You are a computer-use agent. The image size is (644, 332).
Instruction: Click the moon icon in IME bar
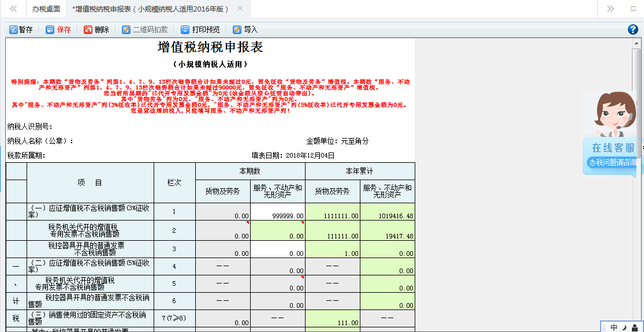tap(624, 327)
